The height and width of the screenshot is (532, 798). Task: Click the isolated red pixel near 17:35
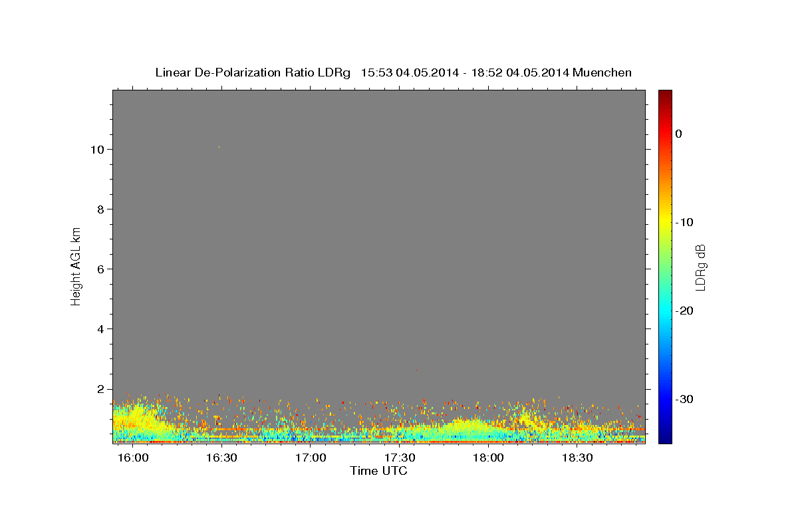(416, 370)
